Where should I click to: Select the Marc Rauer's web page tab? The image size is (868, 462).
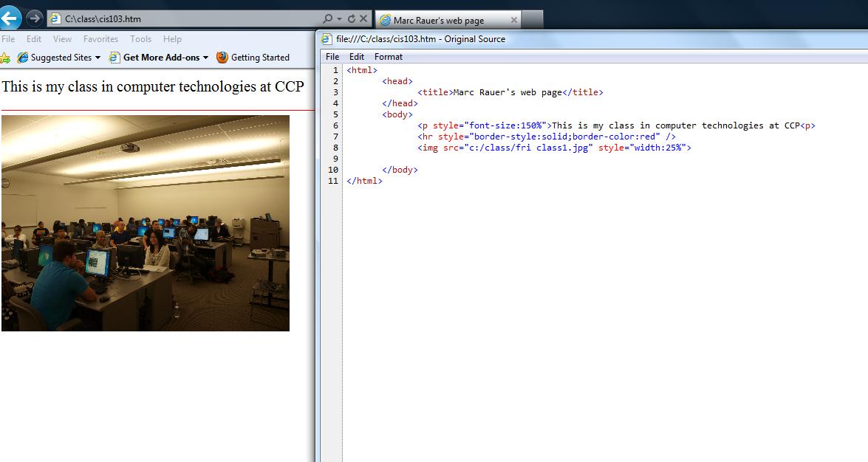448,20
